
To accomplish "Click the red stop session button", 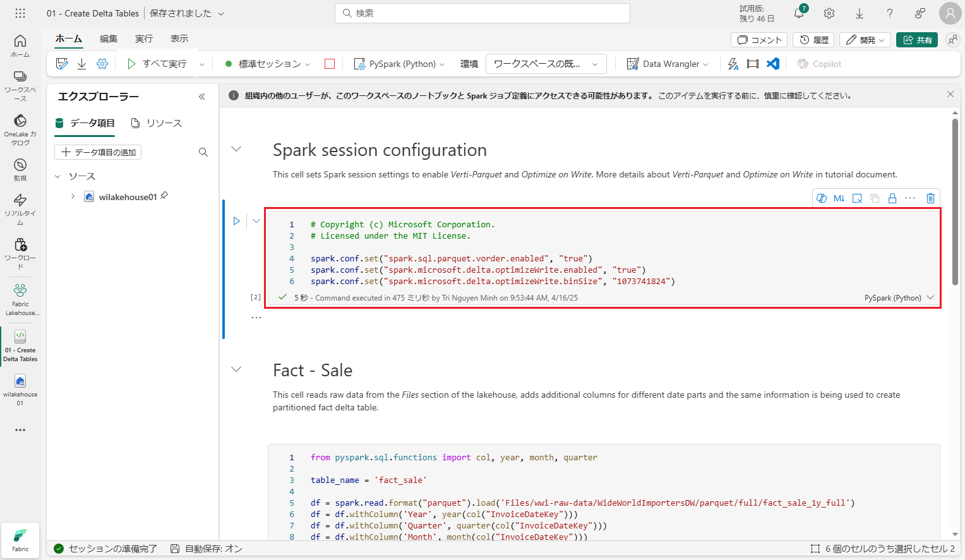I will click(330, 64).
